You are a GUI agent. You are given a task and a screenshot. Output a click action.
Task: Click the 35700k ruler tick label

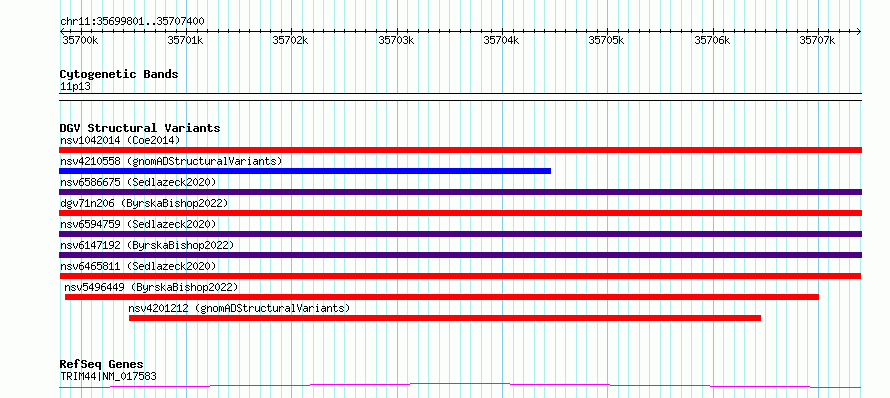pos(80,40)
